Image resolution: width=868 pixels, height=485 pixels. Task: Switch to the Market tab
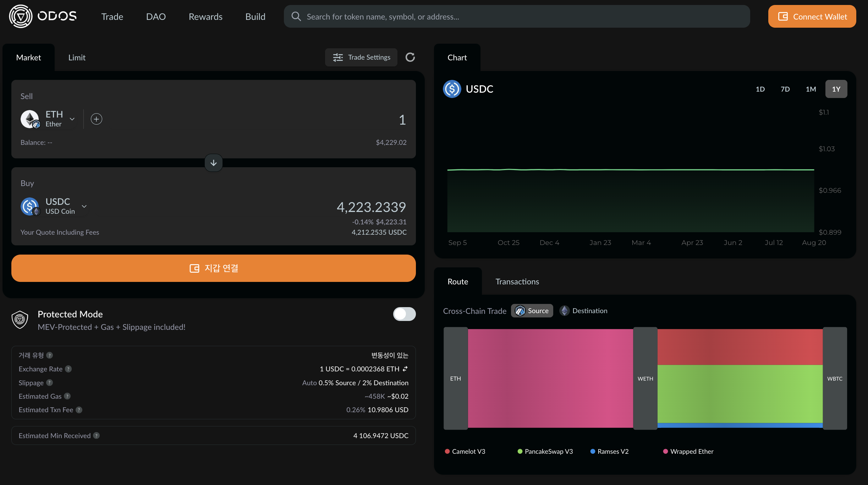(x=28, y=57)
